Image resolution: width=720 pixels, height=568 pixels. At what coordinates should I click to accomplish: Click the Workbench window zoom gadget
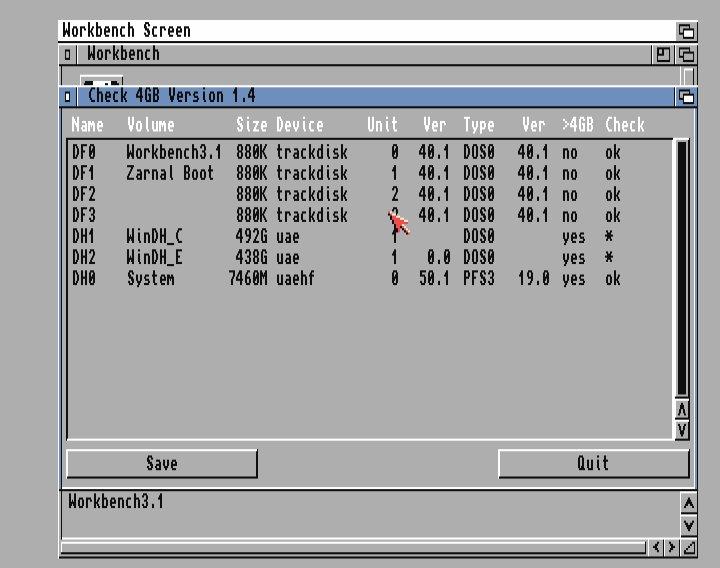663,55
